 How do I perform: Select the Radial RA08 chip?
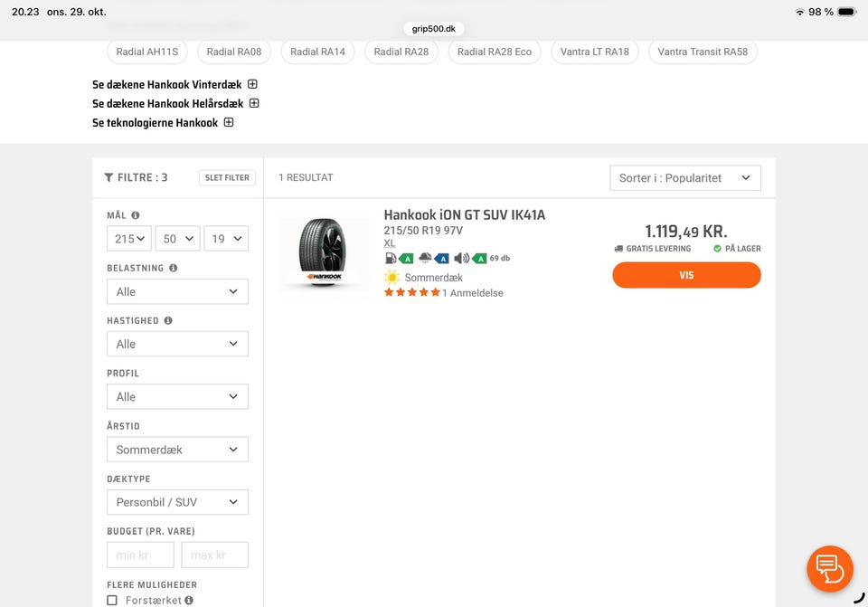[234, 52]
